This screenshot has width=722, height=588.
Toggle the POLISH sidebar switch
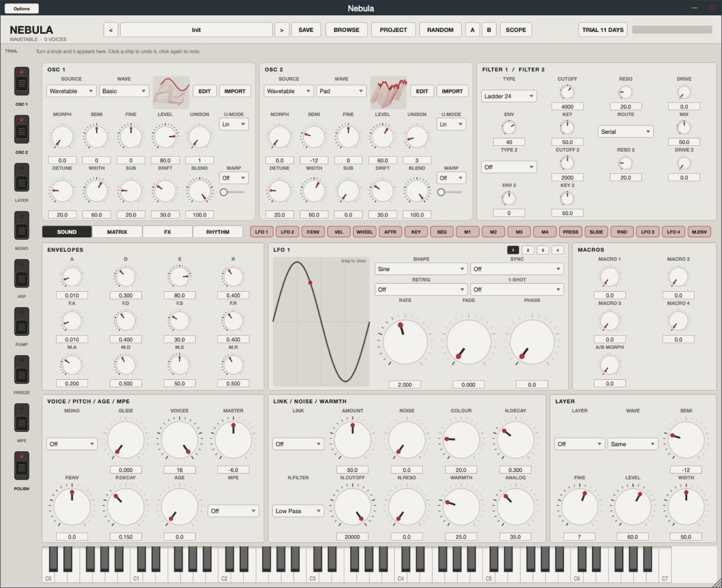(x=22, y=466)
